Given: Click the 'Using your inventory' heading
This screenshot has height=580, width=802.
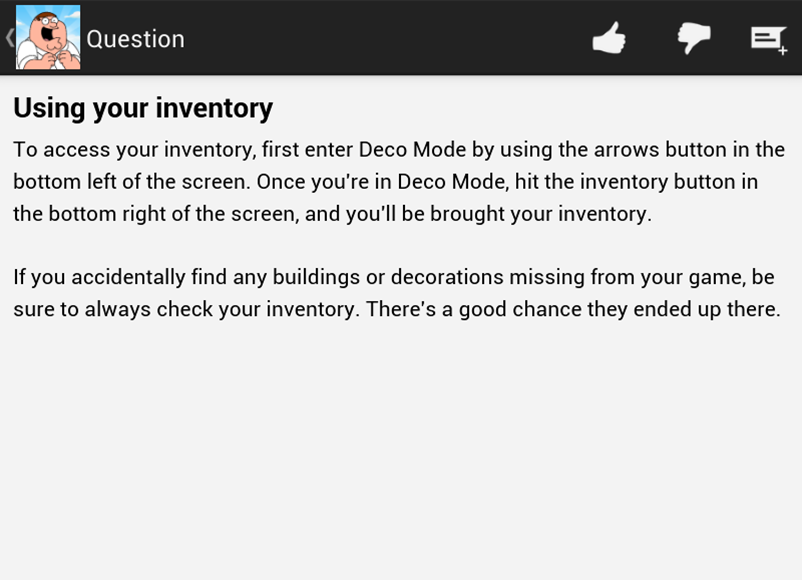Looking at the screenshot, I should [143, 108].
